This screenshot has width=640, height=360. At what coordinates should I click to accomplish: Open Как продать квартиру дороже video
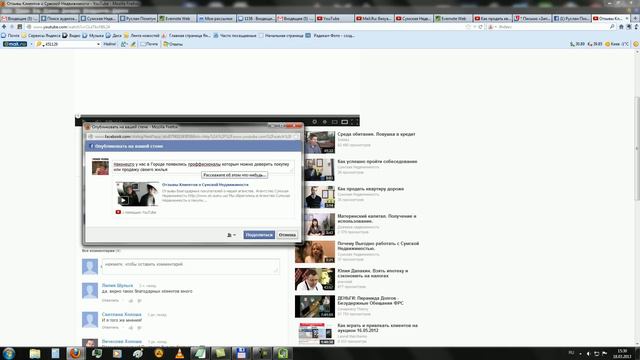click(x=371, y=189)
